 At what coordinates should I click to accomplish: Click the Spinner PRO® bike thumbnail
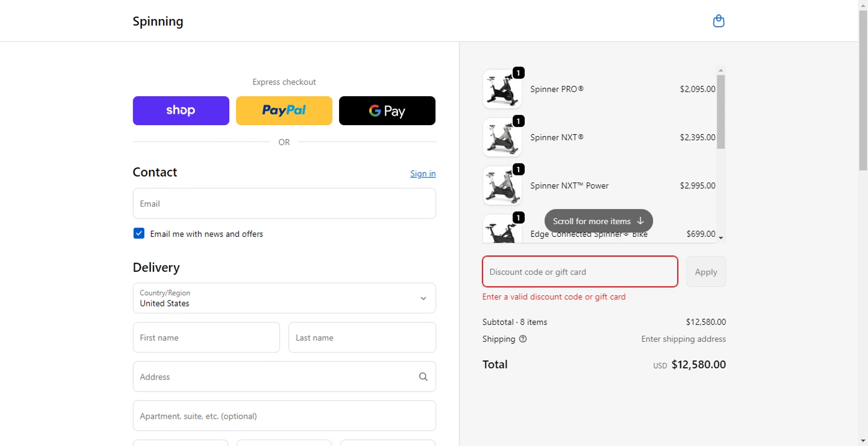coord(502,89)
